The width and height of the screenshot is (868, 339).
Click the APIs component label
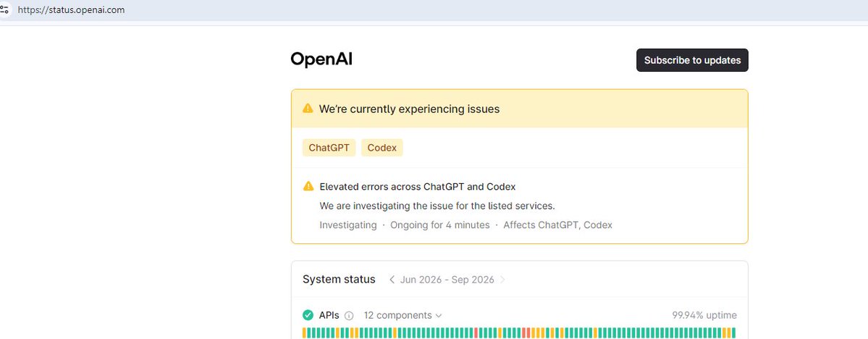(329, 315)
